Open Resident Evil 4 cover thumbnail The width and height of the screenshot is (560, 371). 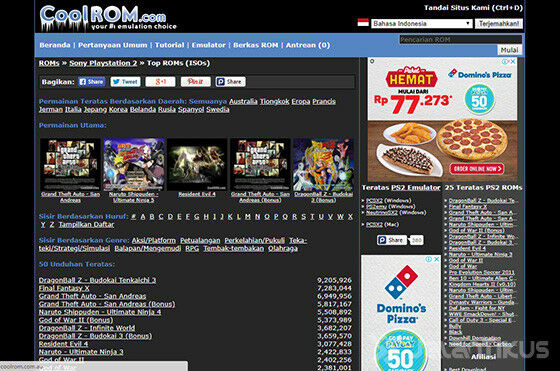pyautogui.click(x=197, y=165)
